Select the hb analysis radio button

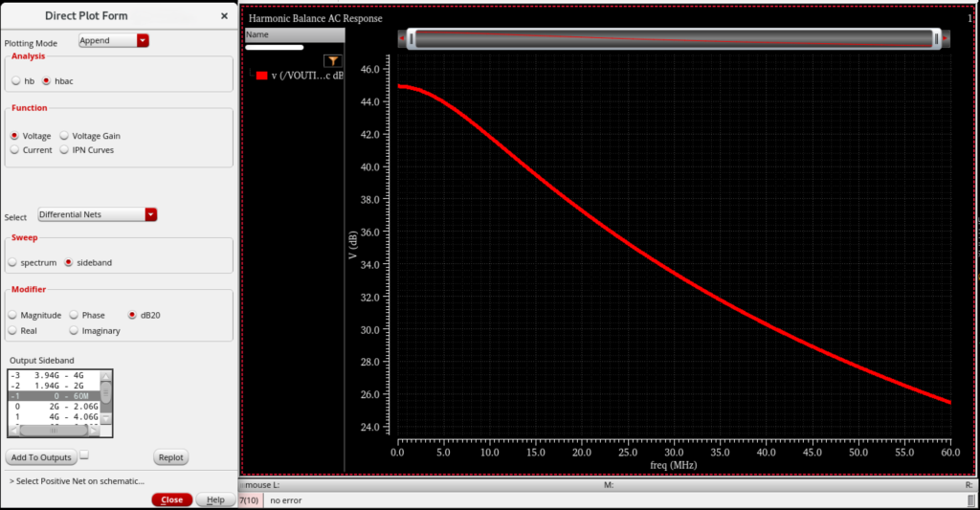pos(15,81)
